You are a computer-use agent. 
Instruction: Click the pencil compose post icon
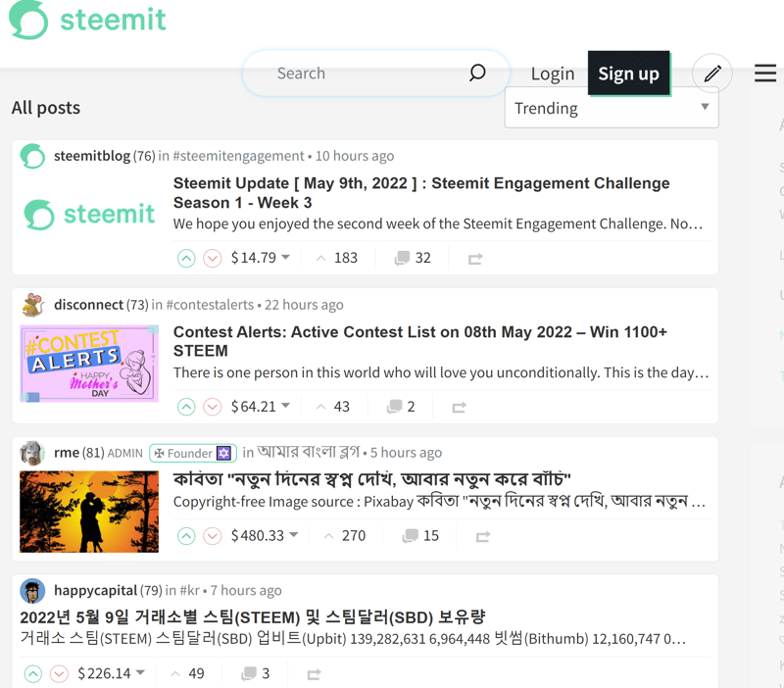pyautogui.click(x=712, y=74)
